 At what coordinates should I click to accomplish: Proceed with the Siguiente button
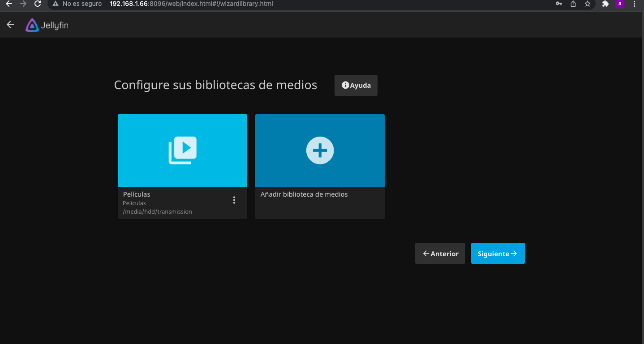point(498,254)
